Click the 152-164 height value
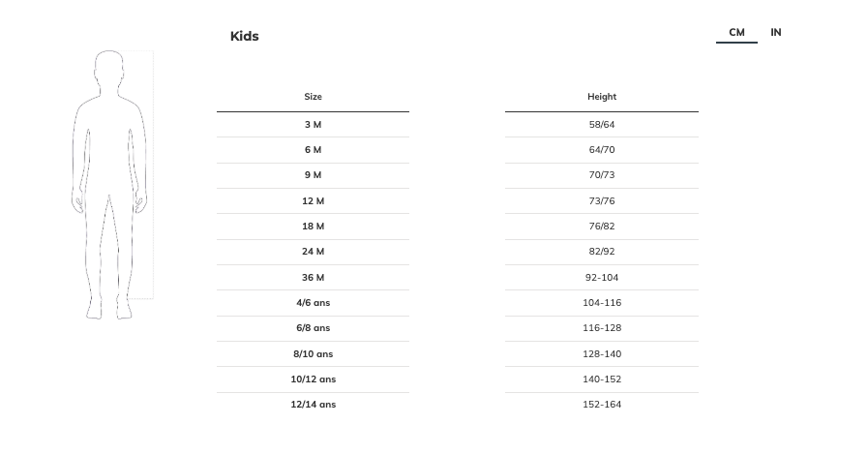The image size is (868, 455). point(601,405)
